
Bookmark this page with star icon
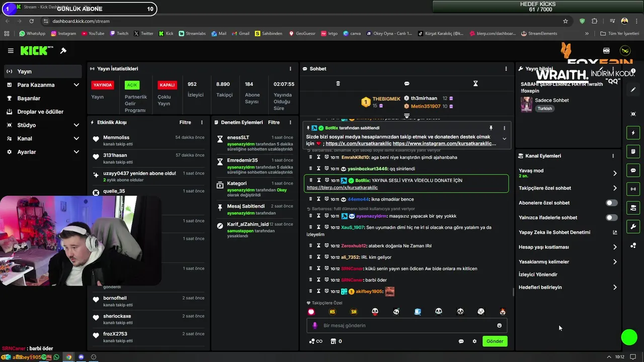point(566,21)
